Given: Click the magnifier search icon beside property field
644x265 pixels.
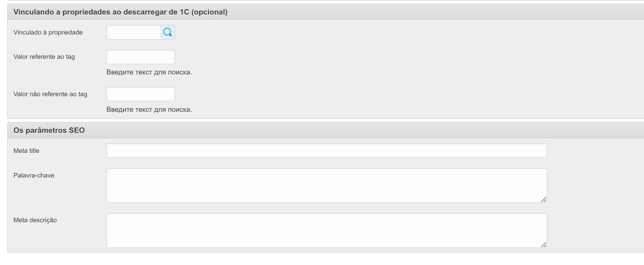Looking at the screenshot, I should tap(168, 32).
